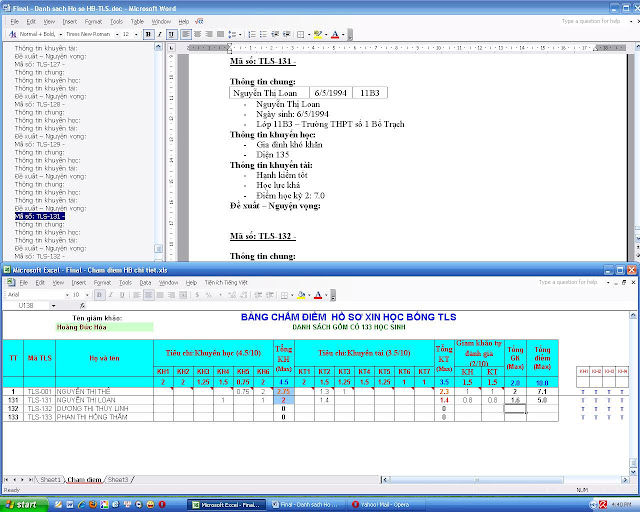Click the Excel Name Box showing U138
This screenshot has height=512, width=640.
[28, 306]
